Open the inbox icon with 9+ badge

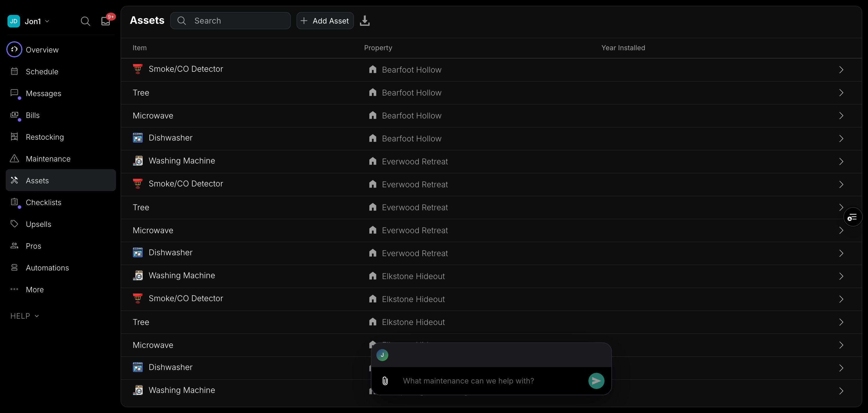106,21
